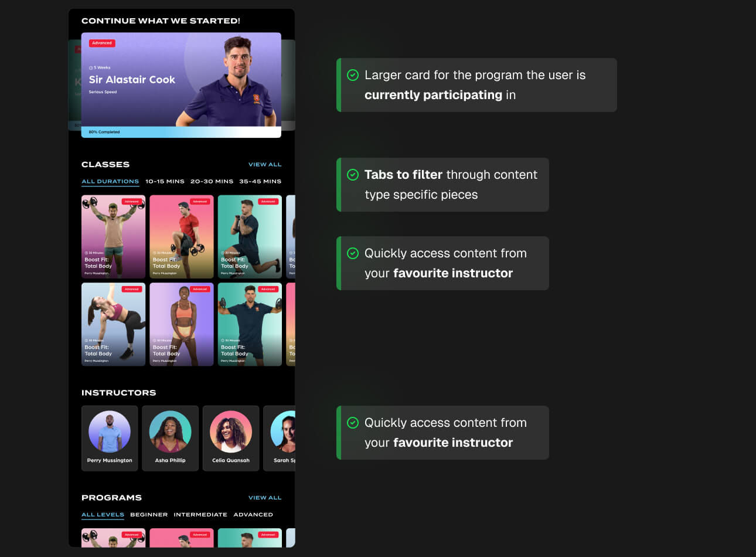
Task: Click the Continue What We Started heading
Action: [x=161, y=21]
